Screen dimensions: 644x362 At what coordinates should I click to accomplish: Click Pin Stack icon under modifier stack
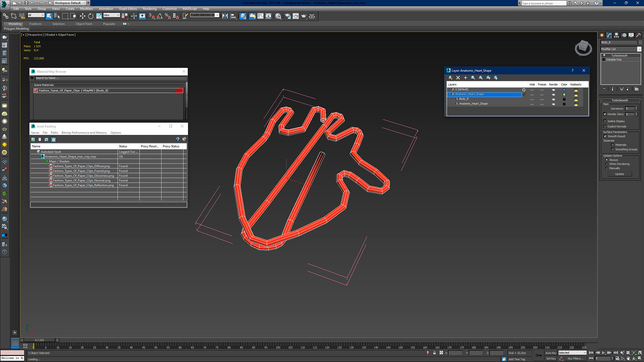pyautogui.click(x=604, y=89)
